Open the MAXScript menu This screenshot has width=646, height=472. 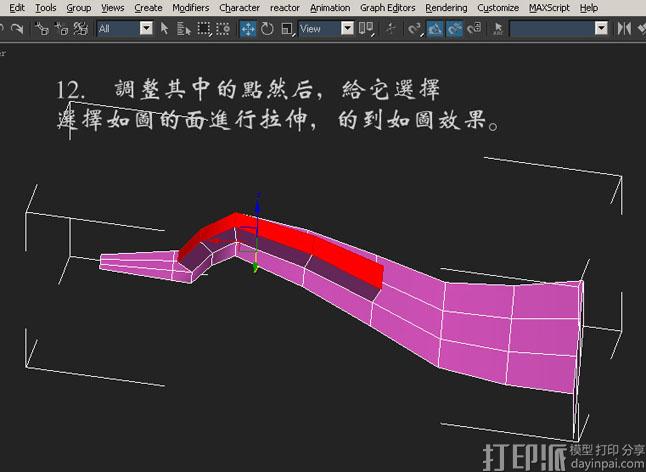coord(549,7)
